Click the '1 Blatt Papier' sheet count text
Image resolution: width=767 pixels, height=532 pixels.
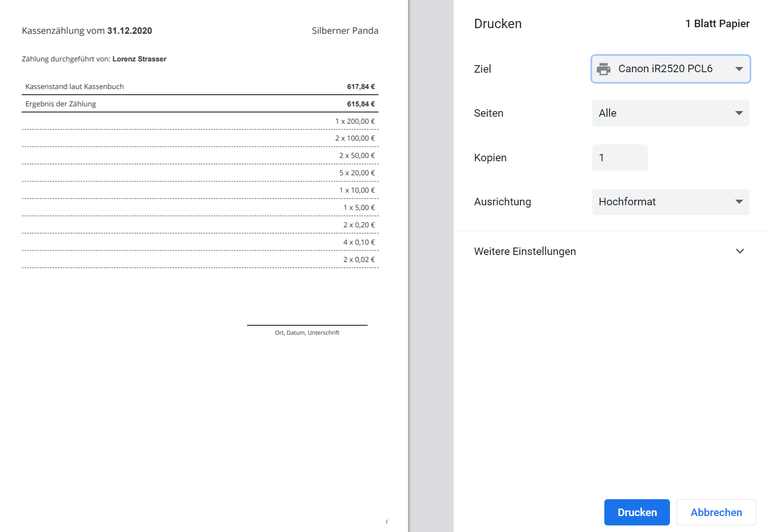point(717,24)
